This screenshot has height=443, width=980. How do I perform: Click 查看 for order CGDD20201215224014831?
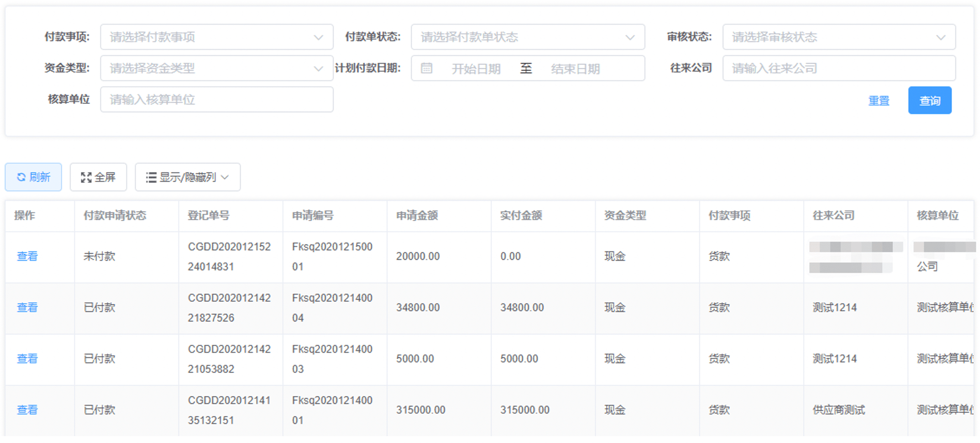27,256
